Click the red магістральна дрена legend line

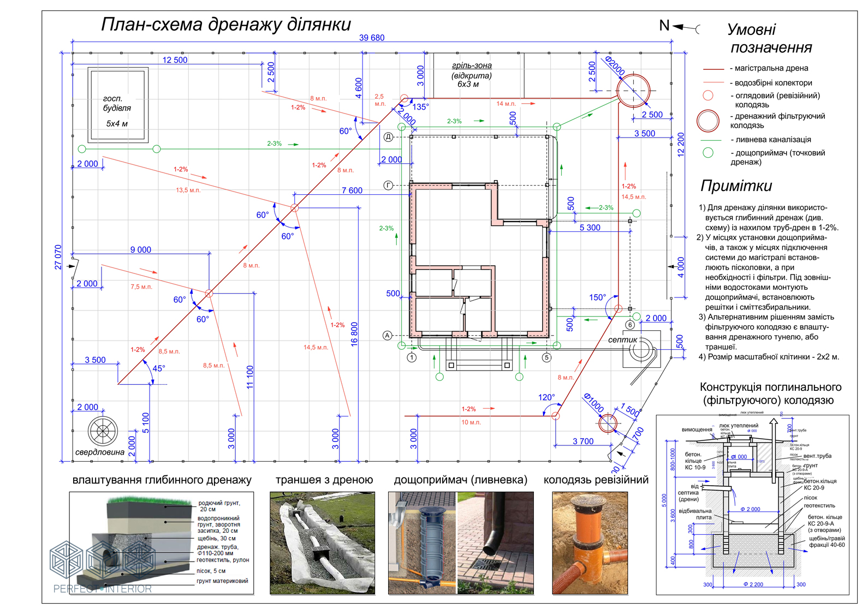[714, 69]
